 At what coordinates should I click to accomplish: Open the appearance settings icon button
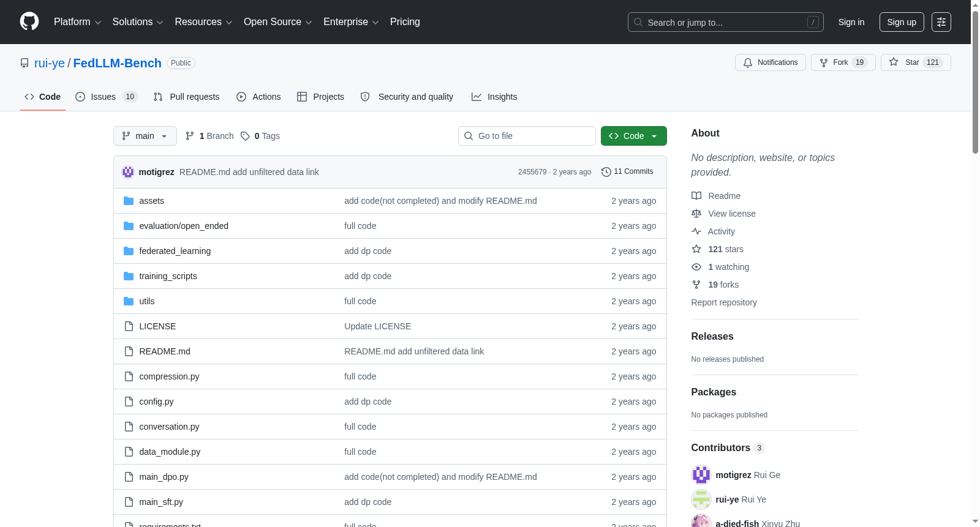click(x=941, y=22)
